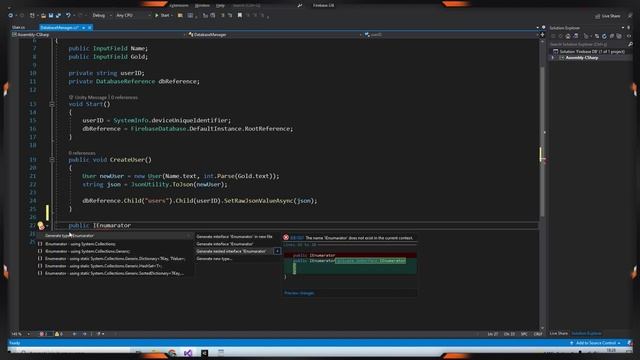This screenshot has height=360, width=640.
Task: Switch to the DatabaseManager.cs tab
Action: tap(60, 27)
